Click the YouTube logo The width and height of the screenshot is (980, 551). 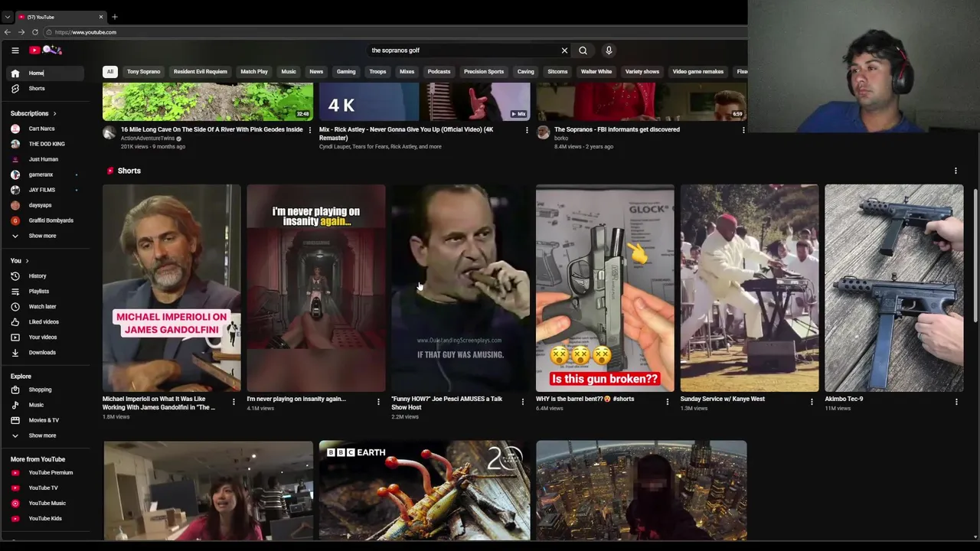pos(46,51)
